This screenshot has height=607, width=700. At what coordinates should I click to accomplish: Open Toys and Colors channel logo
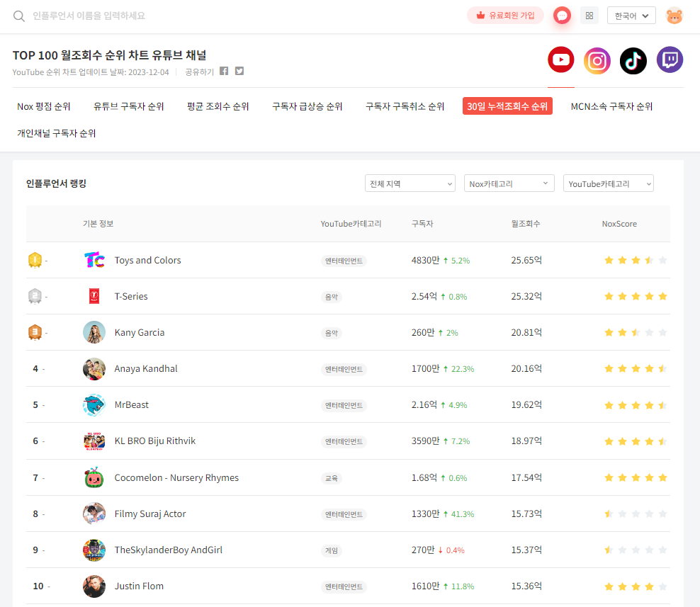(94, 260)
